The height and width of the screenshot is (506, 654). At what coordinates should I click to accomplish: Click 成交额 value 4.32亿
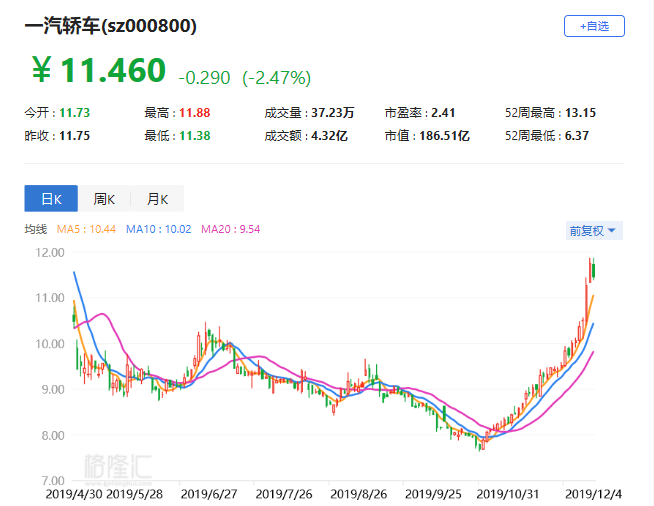point(329,136)
